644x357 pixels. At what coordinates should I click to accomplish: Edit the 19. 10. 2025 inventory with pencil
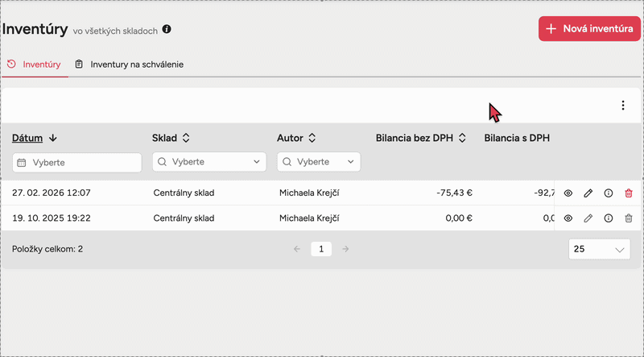pos(588,218)
